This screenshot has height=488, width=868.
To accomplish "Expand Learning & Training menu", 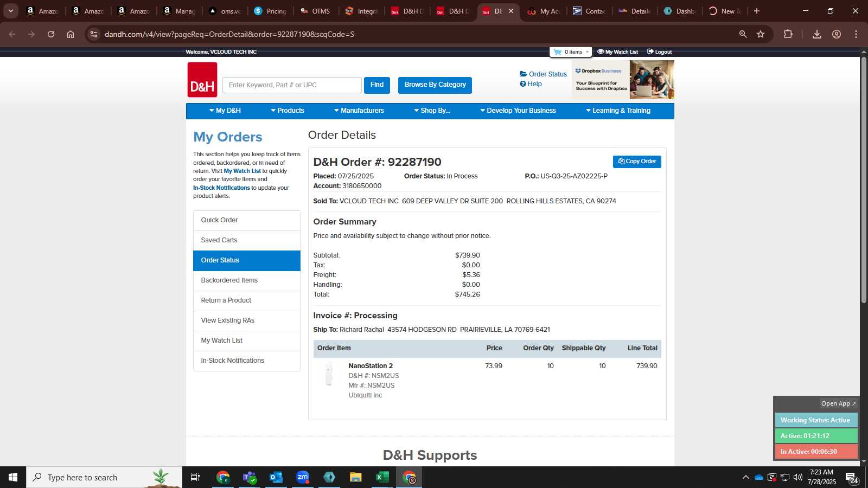I will point(618,111).
